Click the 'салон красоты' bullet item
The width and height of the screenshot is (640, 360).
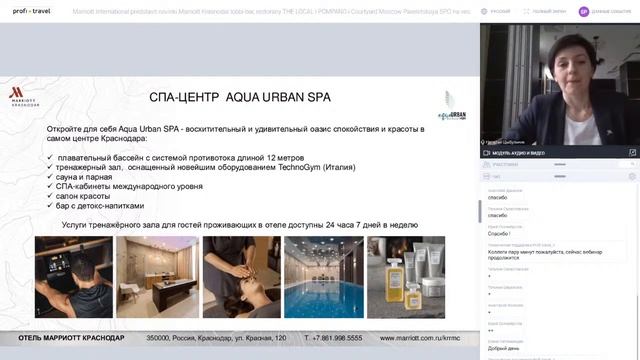[83, 196]
